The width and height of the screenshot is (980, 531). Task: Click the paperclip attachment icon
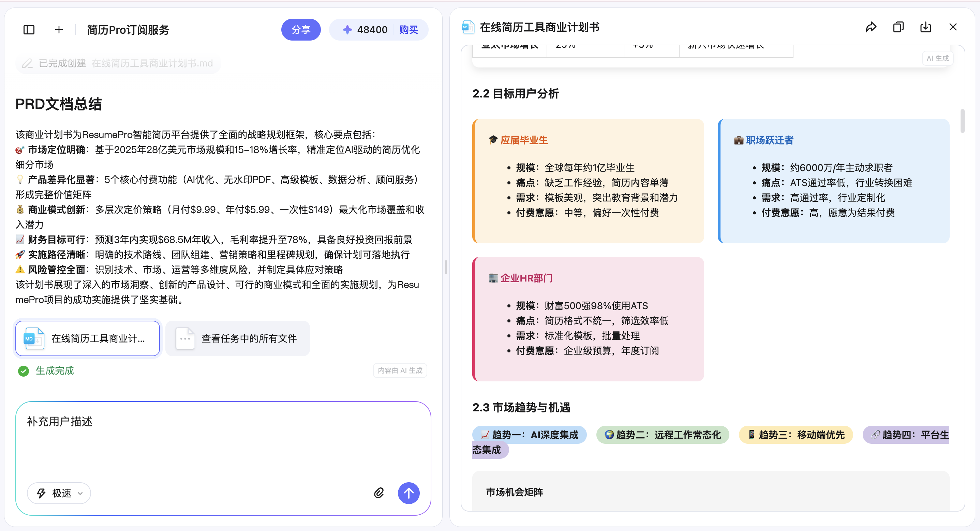[379, 493]
